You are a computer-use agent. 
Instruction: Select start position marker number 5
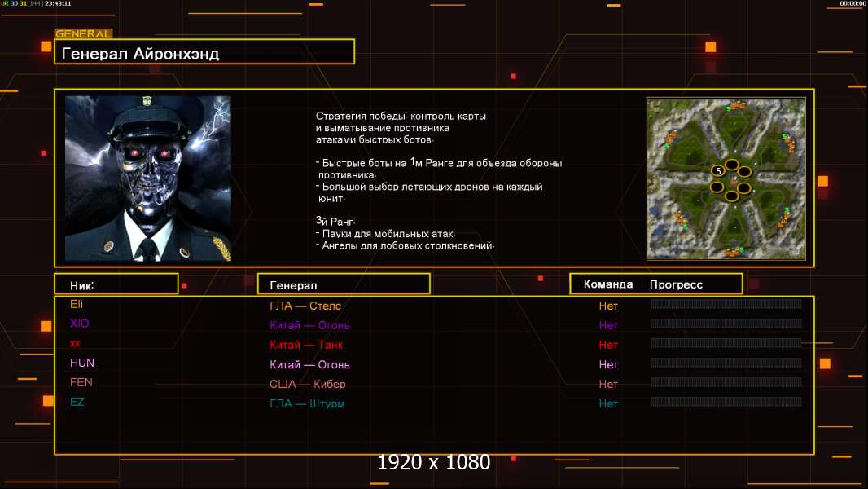718,171
